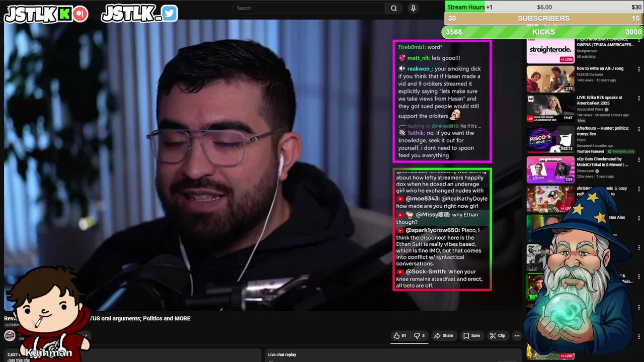Open Pisco's Hour thumbnail 3:02:13

point(550,139)
